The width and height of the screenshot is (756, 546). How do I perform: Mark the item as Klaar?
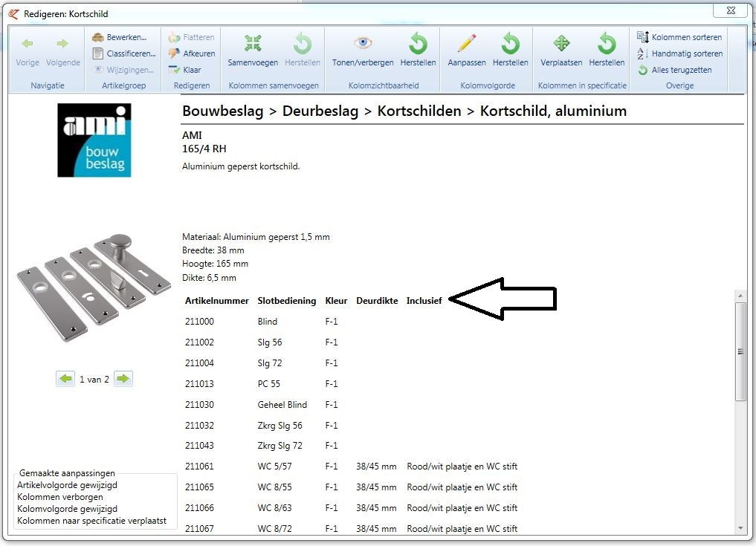point(184,70)
